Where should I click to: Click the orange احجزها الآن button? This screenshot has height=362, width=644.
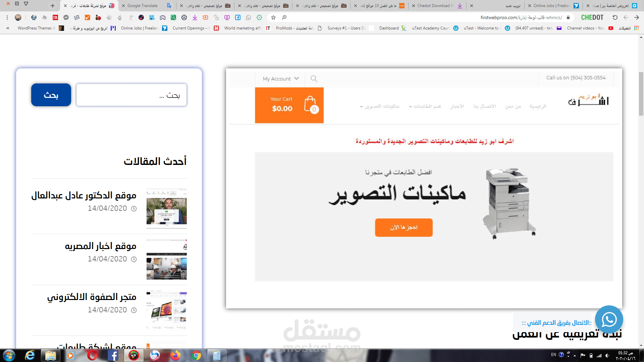[x=404, y=228]
